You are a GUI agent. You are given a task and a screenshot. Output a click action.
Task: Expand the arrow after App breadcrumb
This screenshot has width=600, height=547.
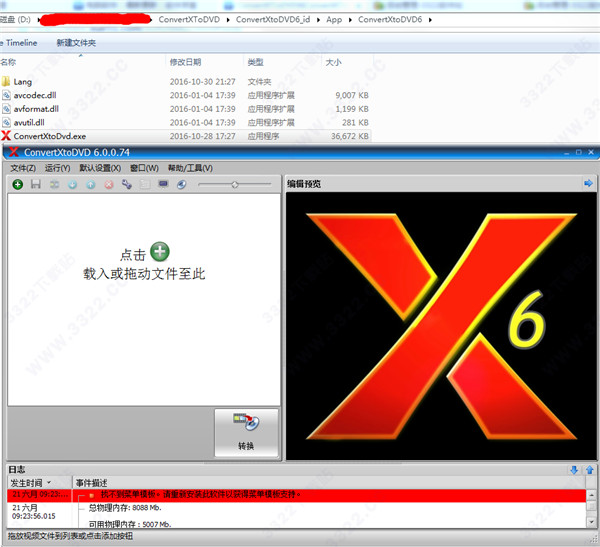[350, 20]
